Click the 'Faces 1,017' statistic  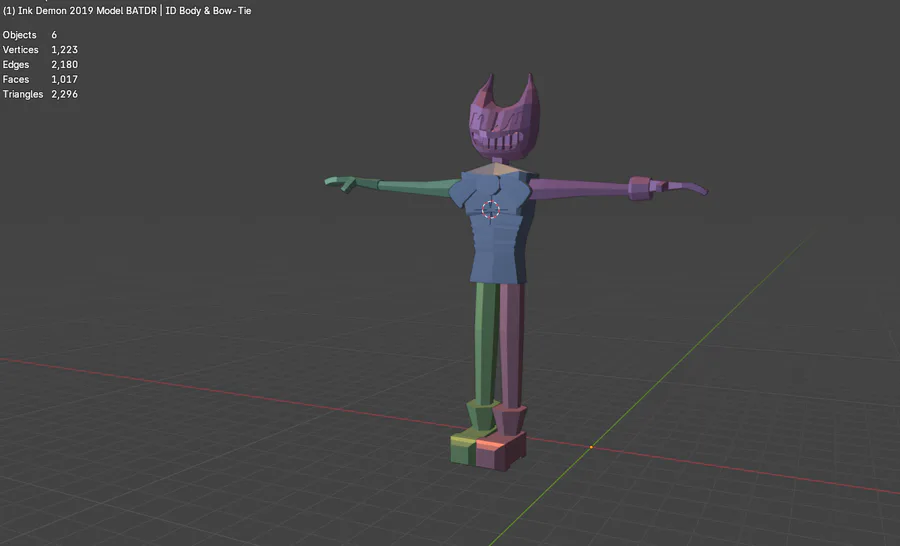pos(40,79)
